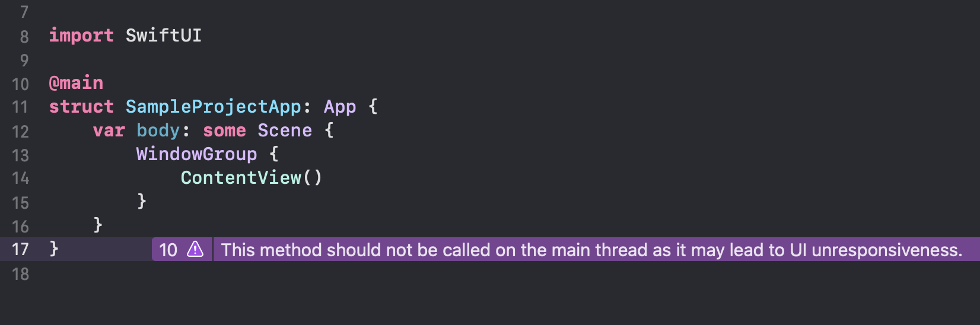
Task: Select line number 17 in the gutter
Action: pos(20,249)
